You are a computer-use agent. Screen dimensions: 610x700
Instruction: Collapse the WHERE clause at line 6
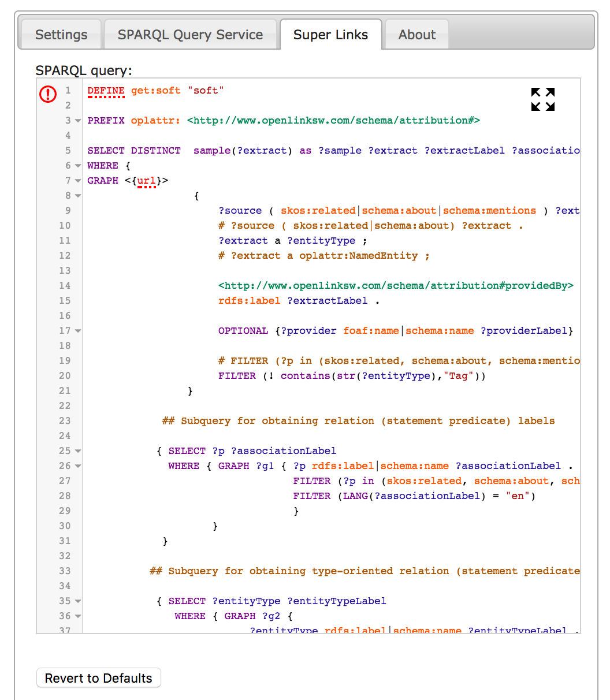point(77,165)
